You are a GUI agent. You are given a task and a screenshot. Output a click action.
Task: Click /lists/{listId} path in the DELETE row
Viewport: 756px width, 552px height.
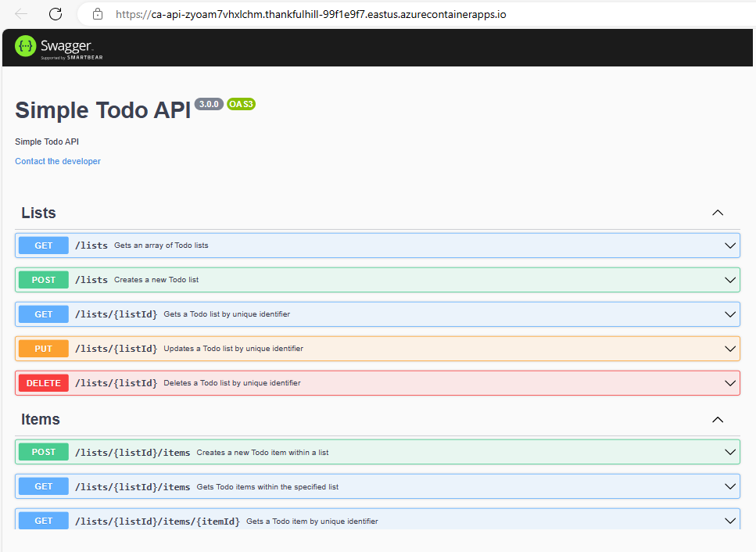point(116,383)
